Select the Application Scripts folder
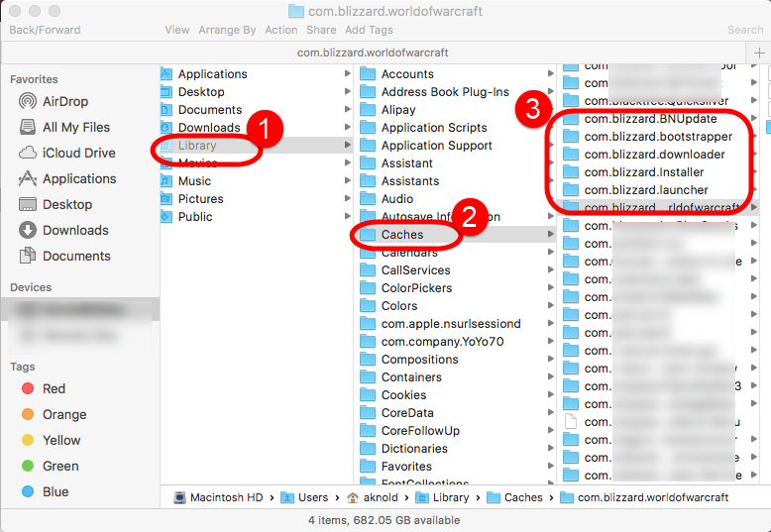The height and width of the screenshot is (532, 771). pyautogui.click(x=456, y=128)
